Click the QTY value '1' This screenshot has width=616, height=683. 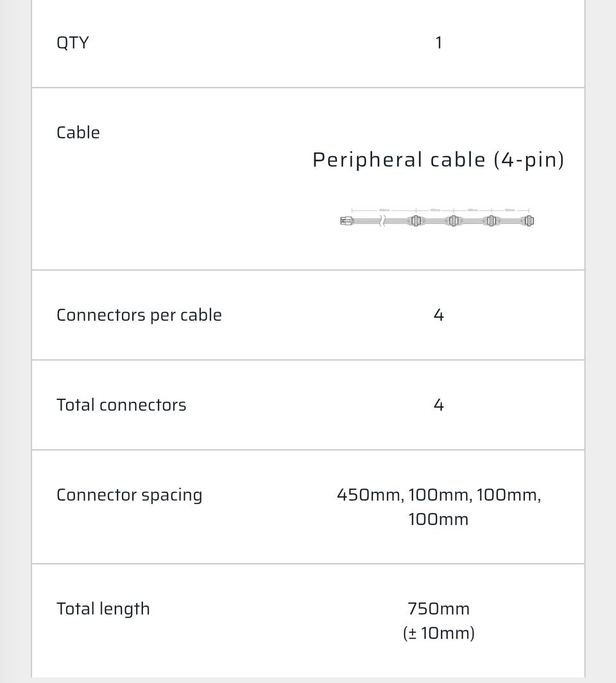438,43
